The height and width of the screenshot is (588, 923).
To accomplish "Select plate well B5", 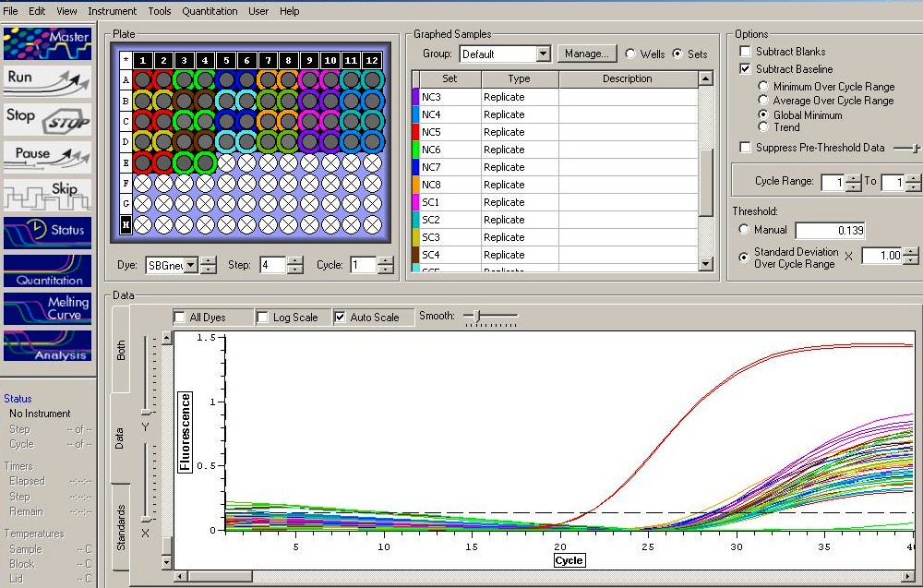I will click(226, 101).
